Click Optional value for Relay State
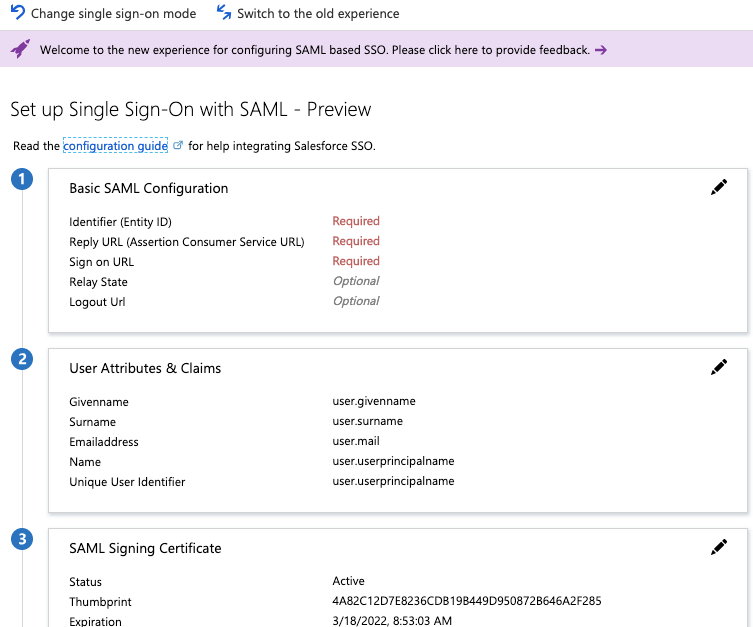Screen dimensions: 753x627 point(356,281)
